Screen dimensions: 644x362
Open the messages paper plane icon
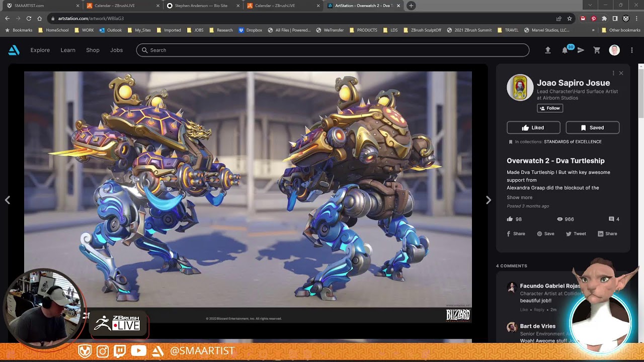[581, 50]
